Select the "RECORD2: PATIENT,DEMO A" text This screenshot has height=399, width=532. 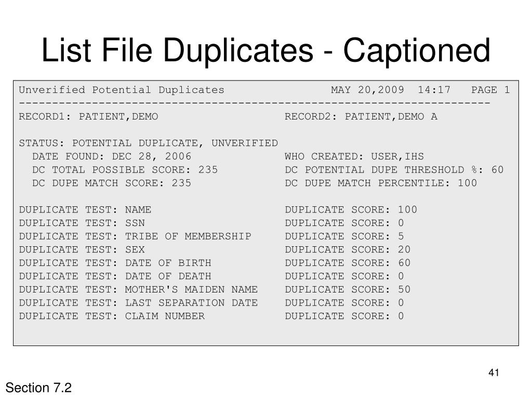pyautogui.click(x=361, y=116)
